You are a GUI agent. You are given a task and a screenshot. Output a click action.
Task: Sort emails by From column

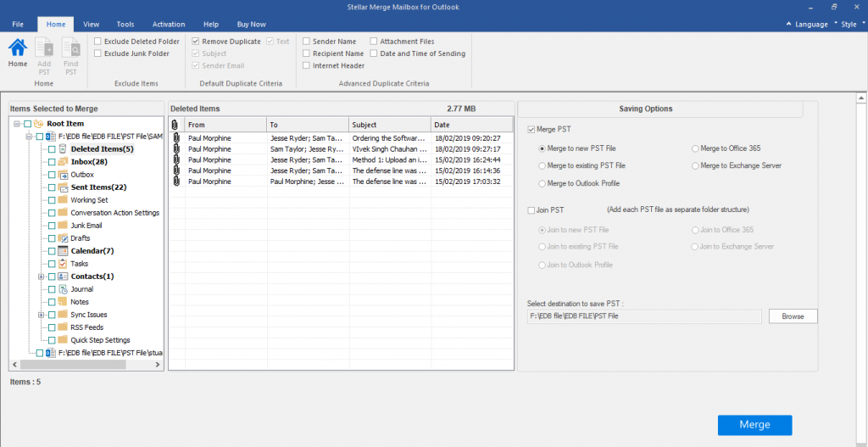pyautogui.click(x=225, y=125)
